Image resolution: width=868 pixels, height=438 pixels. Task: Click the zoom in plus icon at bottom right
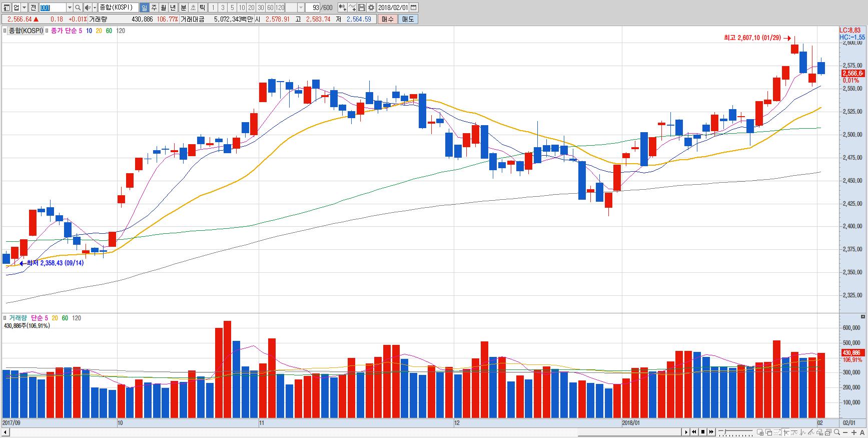pos(854,432)
